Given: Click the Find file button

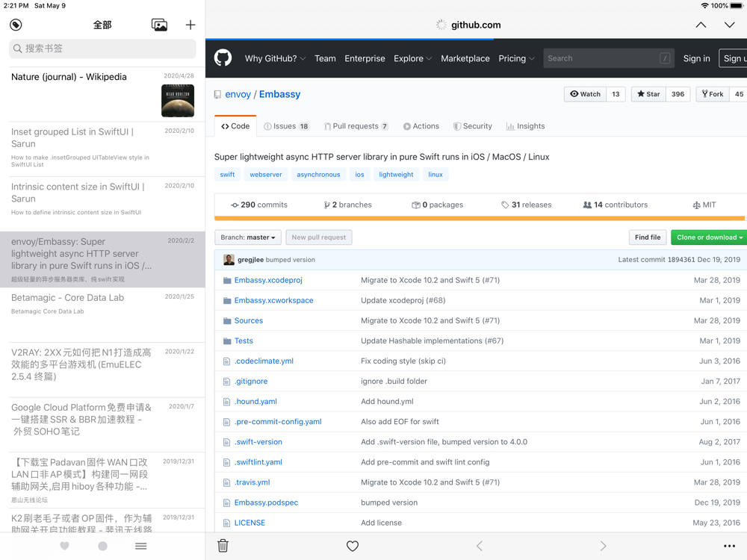Looking at the screenshot, I should (648, 237).
